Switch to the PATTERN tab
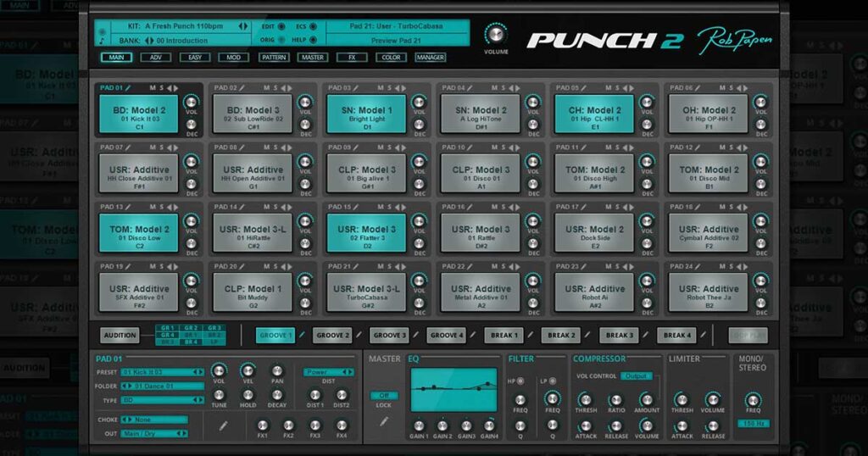Image resolution: width=868 pixels, height=456 pixels. click(274, 57)
